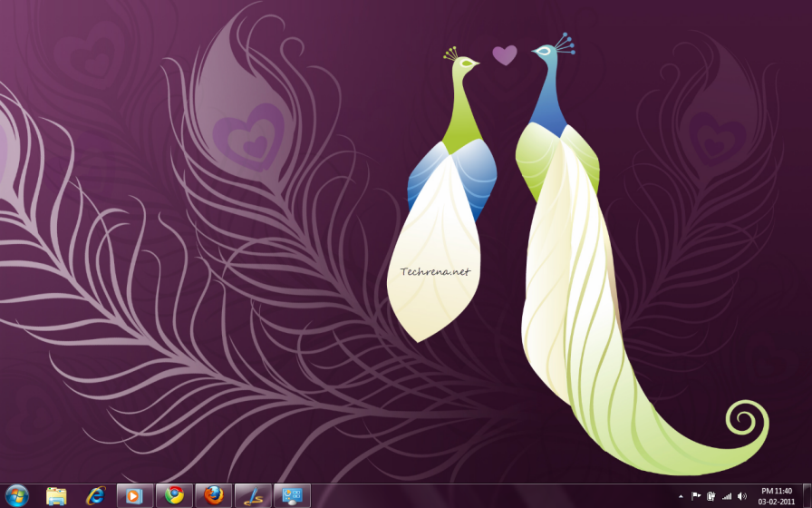Viewport: 812px width, 508px height.
Task: Open the Action Center flag icon
Action: pyautogui.click(x=696, y=496)
